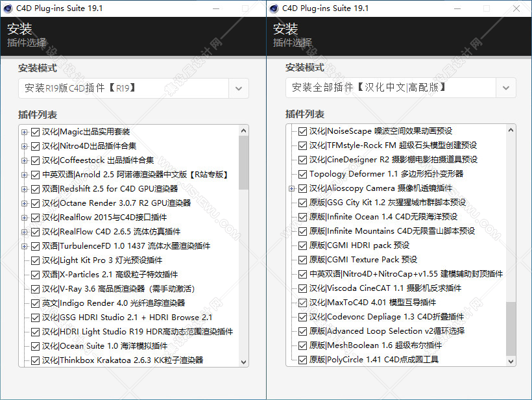
Task: Uncheck TFMstyle-Rock FM checkbox
Action: click(302, 145)
